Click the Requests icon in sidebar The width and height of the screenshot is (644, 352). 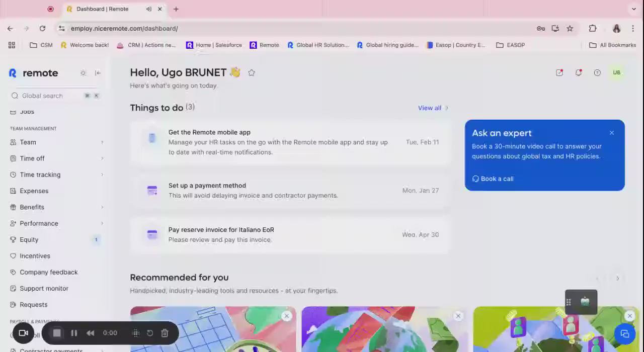(13, 305)
